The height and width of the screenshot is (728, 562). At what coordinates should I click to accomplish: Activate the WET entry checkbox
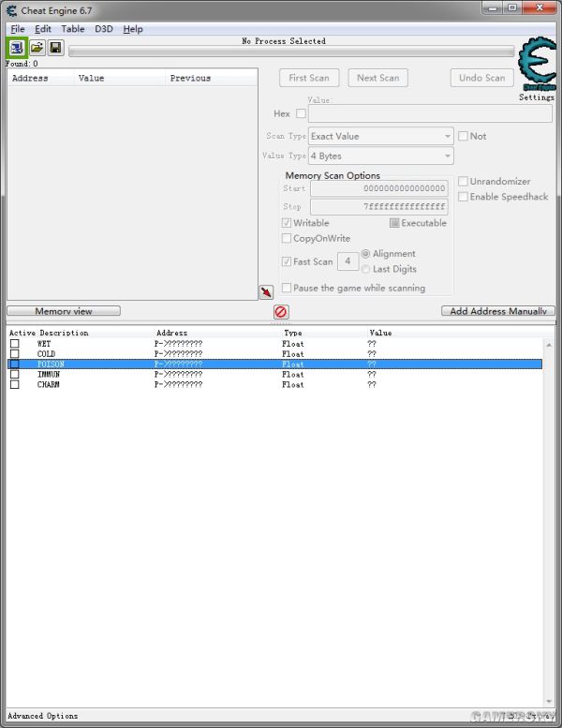click(15, 344)
